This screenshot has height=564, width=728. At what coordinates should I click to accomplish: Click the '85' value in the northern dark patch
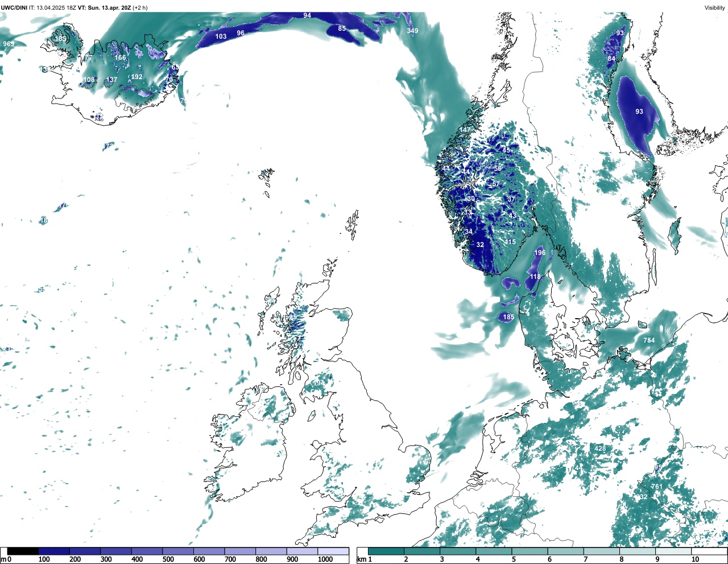coord(342,28)
